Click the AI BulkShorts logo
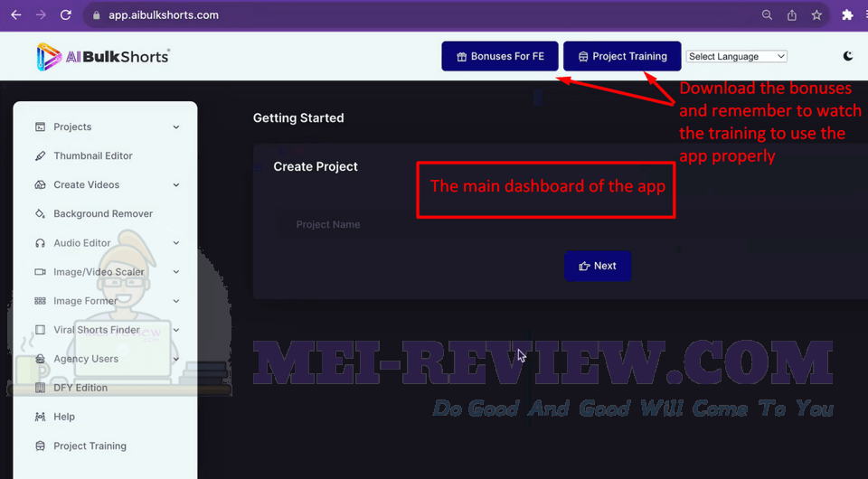Screen dimensions: 868x479 click(103, 56)
